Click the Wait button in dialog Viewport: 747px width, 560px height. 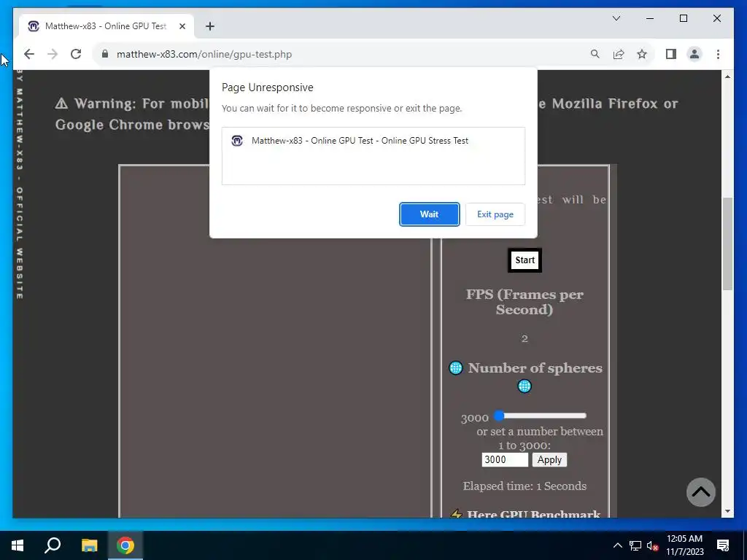pos(429,214)
